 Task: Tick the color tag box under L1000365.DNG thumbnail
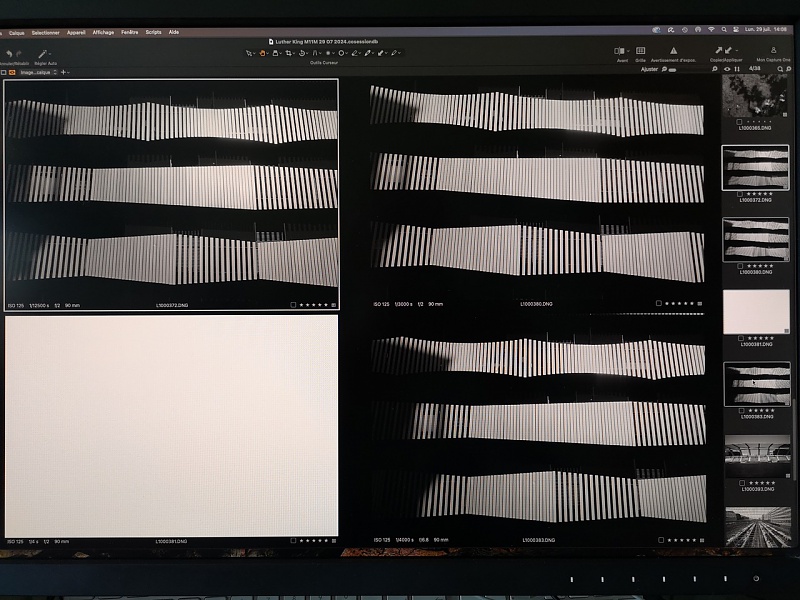pos(739,122)
